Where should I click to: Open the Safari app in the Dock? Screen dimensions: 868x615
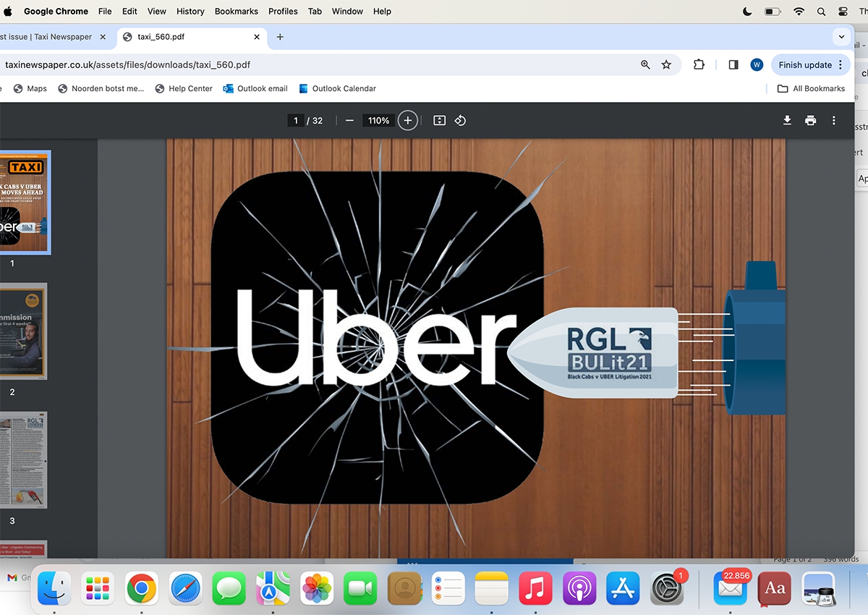pos(186,588)
